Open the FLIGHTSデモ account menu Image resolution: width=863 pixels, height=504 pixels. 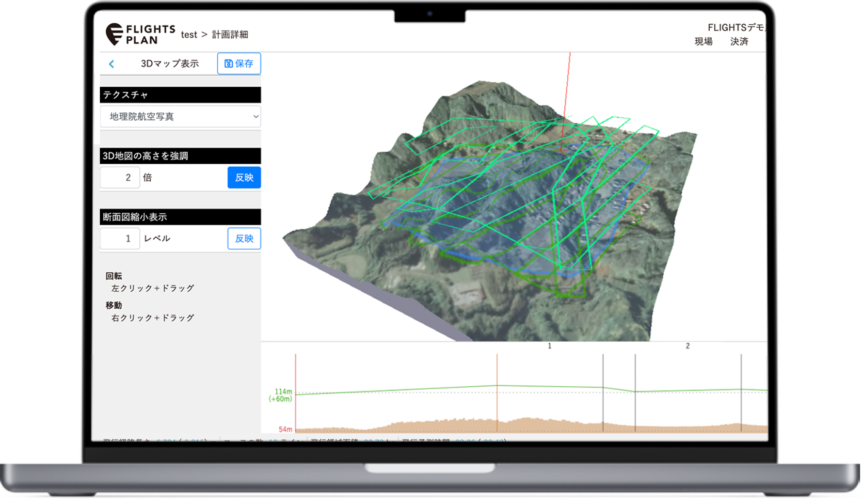pos(735,28)
